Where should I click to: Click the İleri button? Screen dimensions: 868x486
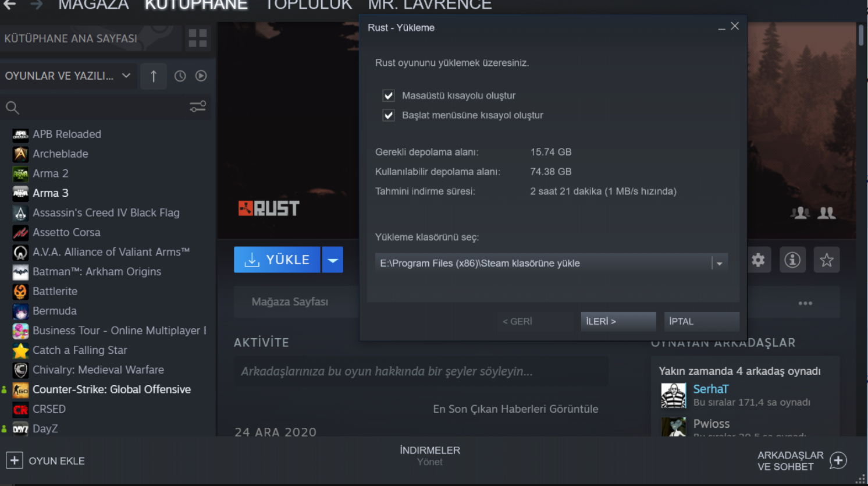(x=618, y=321)
